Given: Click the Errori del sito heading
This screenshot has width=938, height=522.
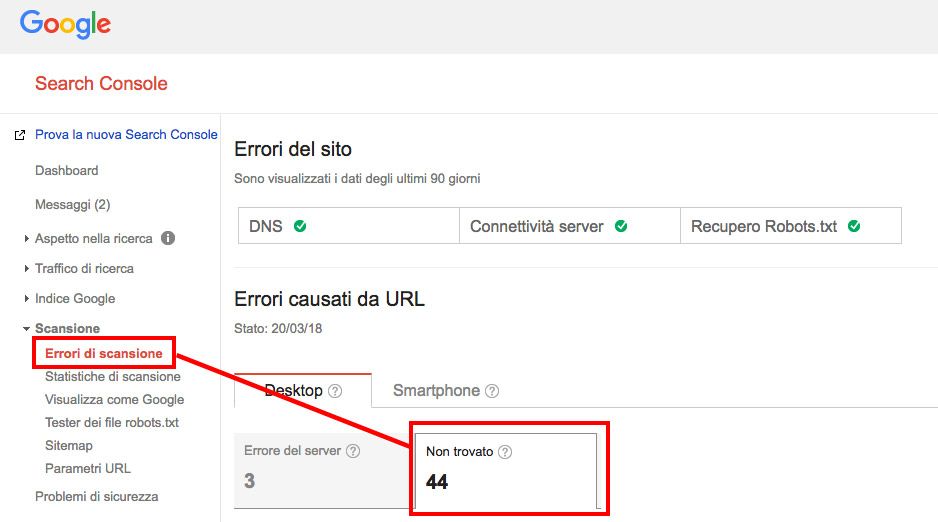Looking at the screenshot, I should coord(293,149).
